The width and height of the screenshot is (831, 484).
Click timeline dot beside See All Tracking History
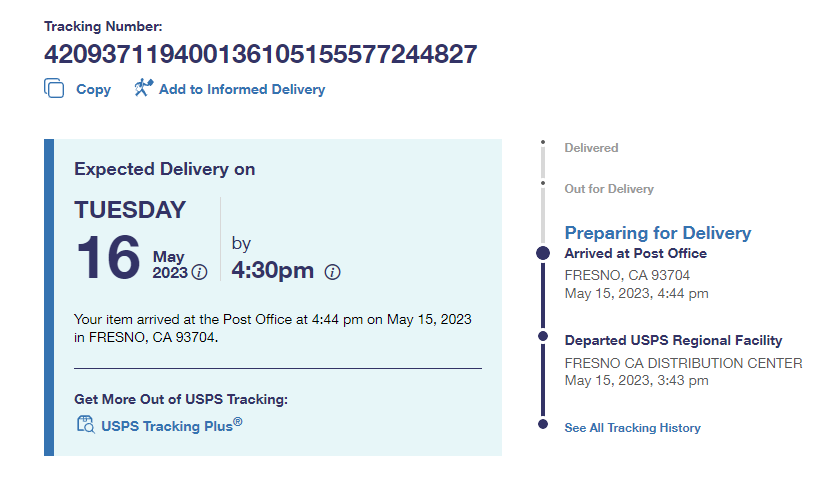click(543, 425)
